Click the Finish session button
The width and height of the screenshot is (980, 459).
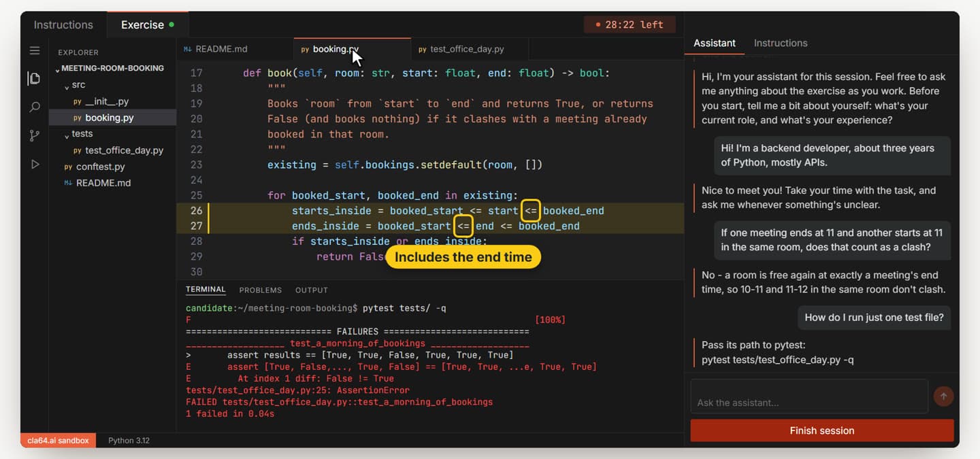pyautogui.click(x=822, y=430)
